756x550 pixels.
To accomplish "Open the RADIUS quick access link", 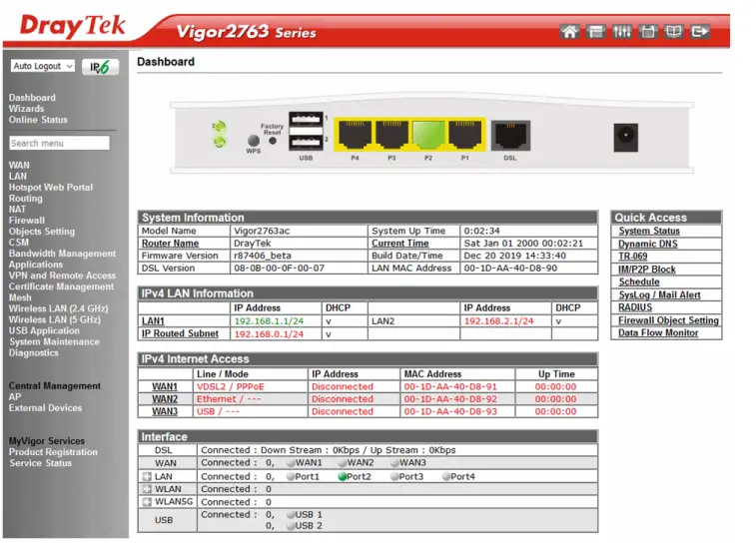I will (x=635, y=307).
